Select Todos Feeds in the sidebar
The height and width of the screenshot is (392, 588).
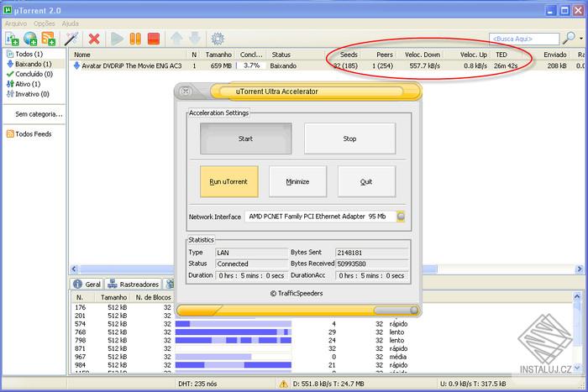click(29, 133)
